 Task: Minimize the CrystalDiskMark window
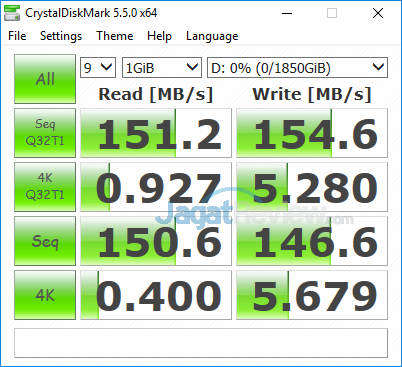point(287,13)
